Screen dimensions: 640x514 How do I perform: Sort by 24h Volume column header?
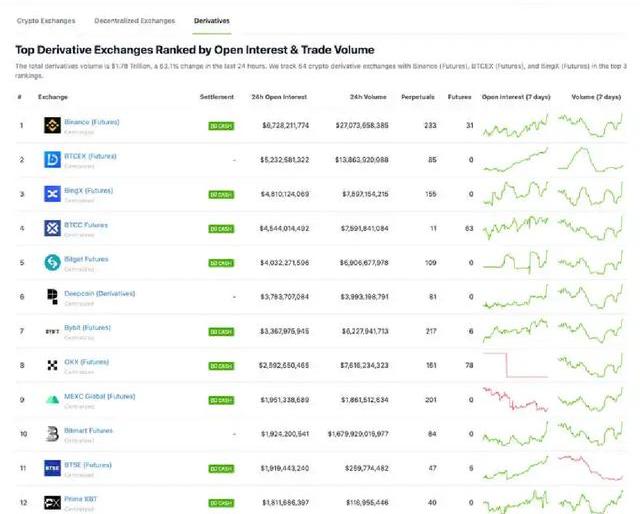pyautogui.click(x=368, y=97)
